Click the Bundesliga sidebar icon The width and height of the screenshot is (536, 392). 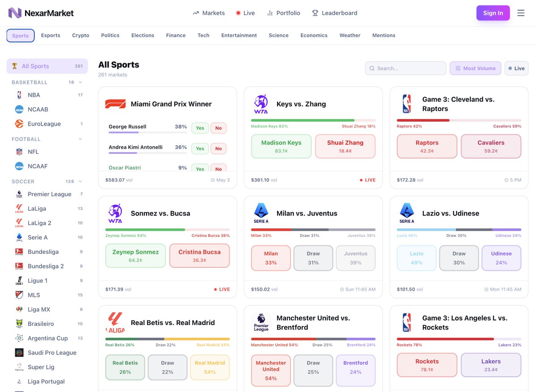pos(19,252)
